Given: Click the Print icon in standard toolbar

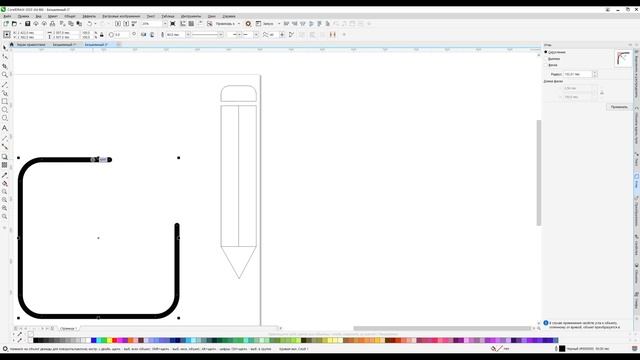Looking at the screenshot, I should coord(52,24).
